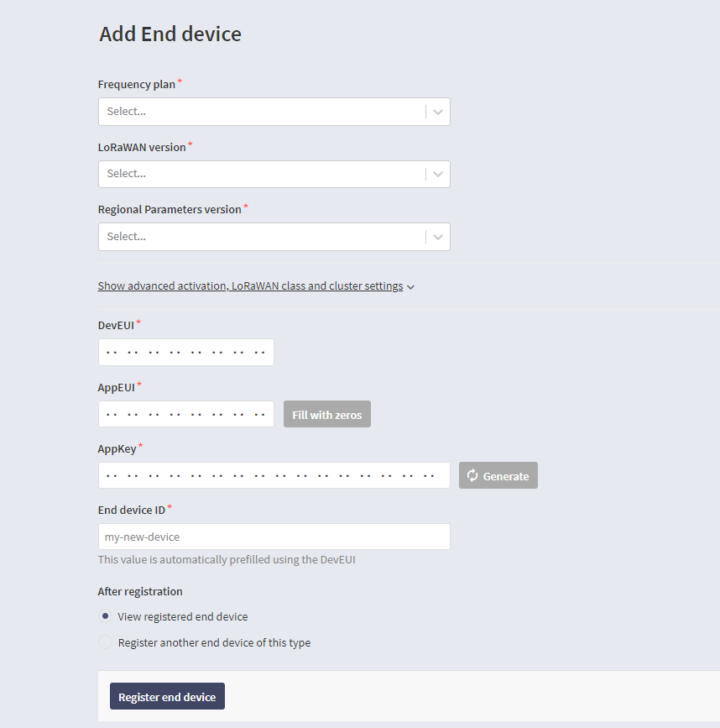Click the Fill with zeros button
This screenshot has height=728, width=720.
point(326,413)
